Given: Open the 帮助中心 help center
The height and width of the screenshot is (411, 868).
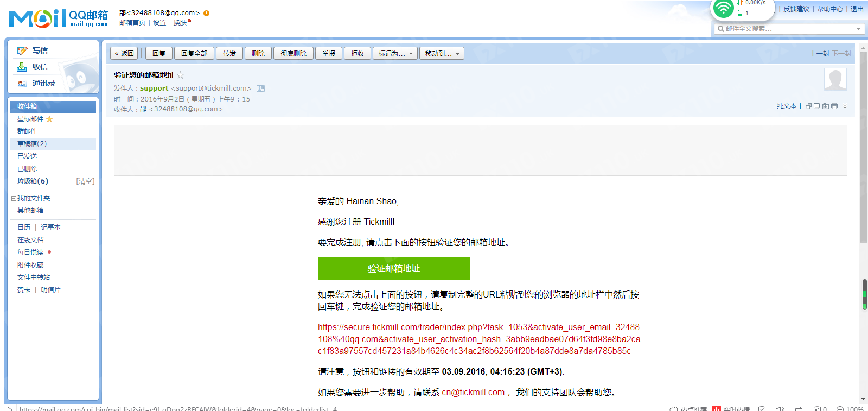Looking at the screenshot, I should pos(830,9).
